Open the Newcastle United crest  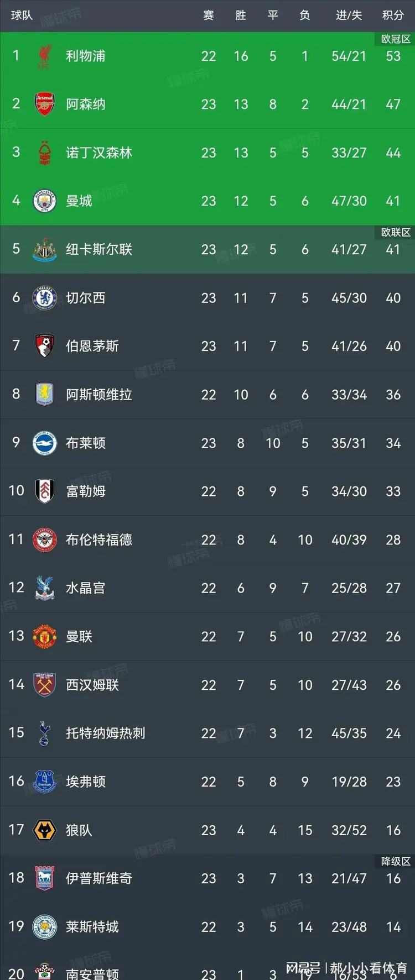(44, 250)
